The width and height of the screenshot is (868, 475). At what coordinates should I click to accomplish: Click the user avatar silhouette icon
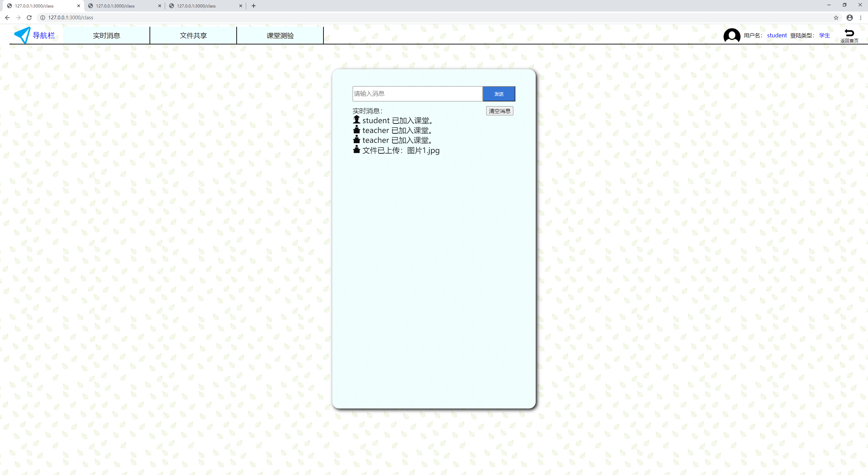[x=732, y=35]
